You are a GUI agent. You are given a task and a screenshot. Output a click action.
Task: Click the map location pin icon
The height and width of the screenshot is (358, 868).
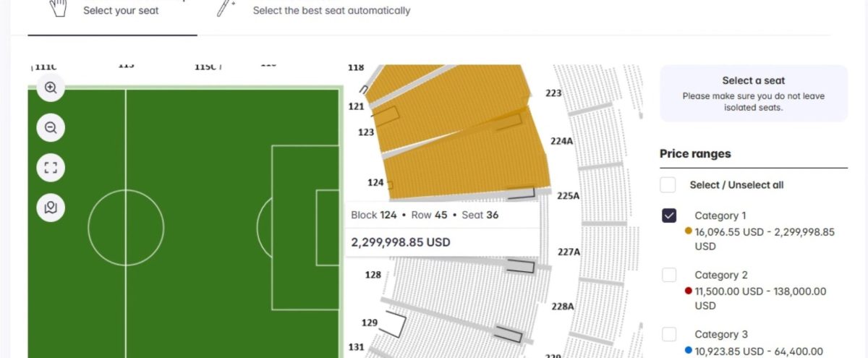[51, 208]
